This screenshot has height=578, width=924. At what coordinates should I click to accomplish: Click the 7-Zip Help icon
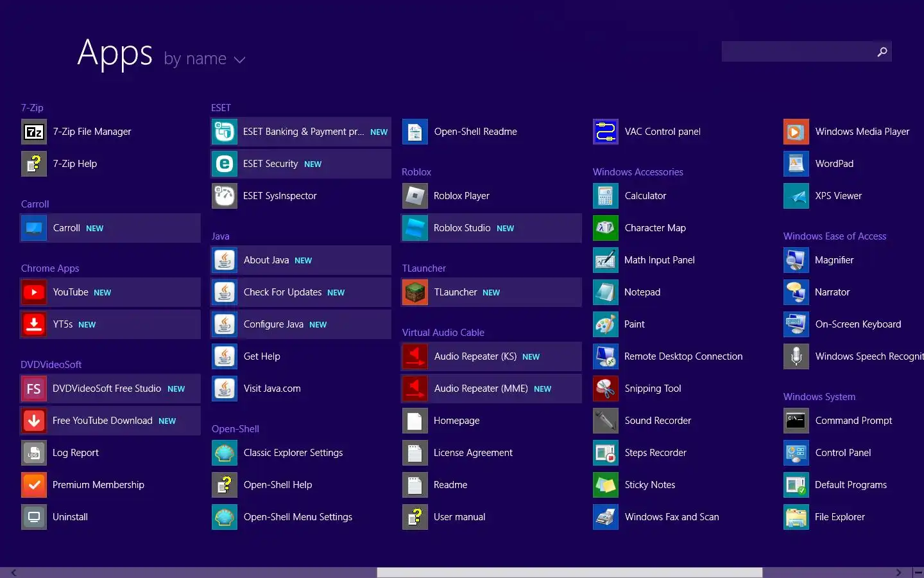(x=34, y=164)
